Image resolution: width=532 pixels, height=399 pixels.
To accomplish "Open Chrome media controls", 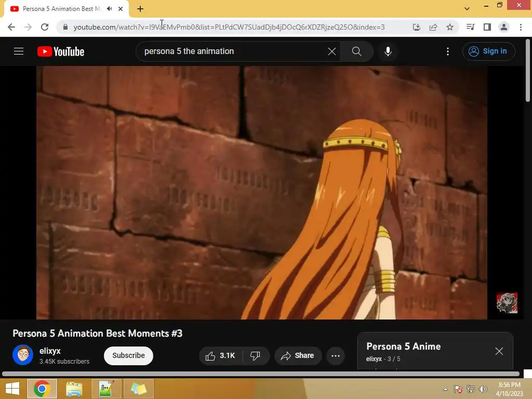I will [x=471, y=27].
